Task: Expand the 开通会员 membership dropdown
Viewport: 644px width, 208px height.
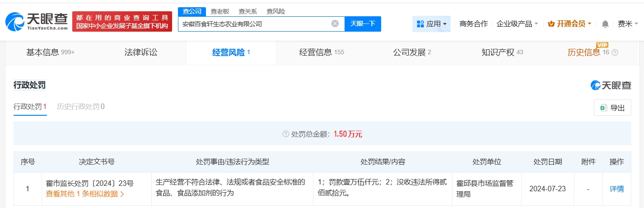Action: pyautogui.click(x=569, y=24)
